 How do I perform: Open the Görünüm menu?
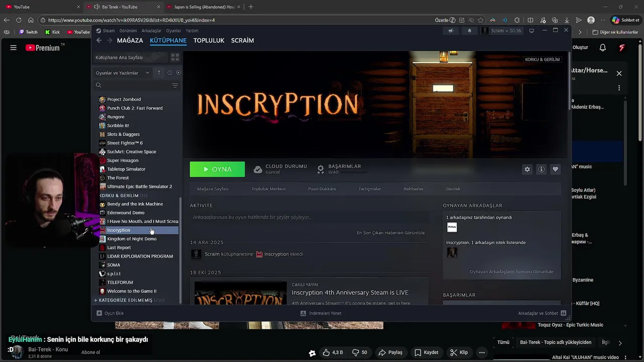pyautogui.click(x=128, y=31)
